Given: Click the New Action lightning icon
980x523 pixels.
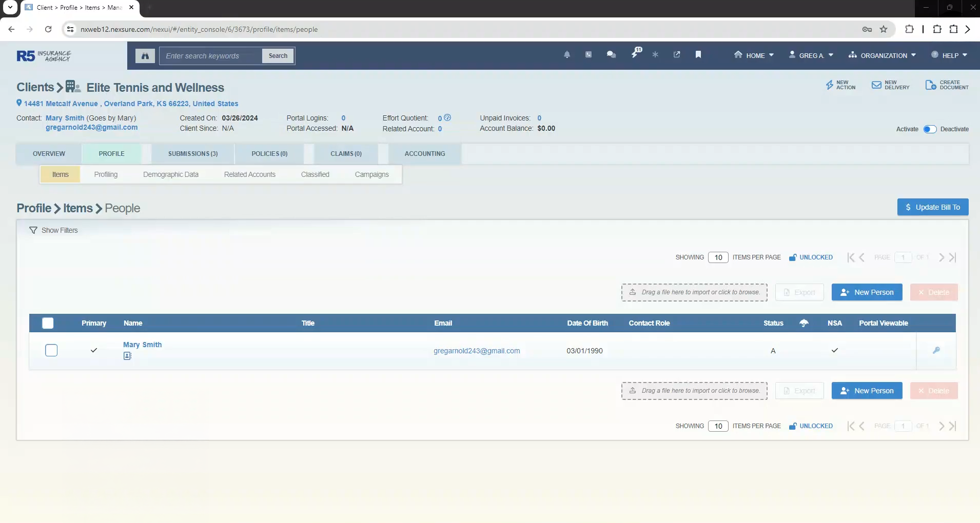Looking at the screenshot, I should 830,85.
